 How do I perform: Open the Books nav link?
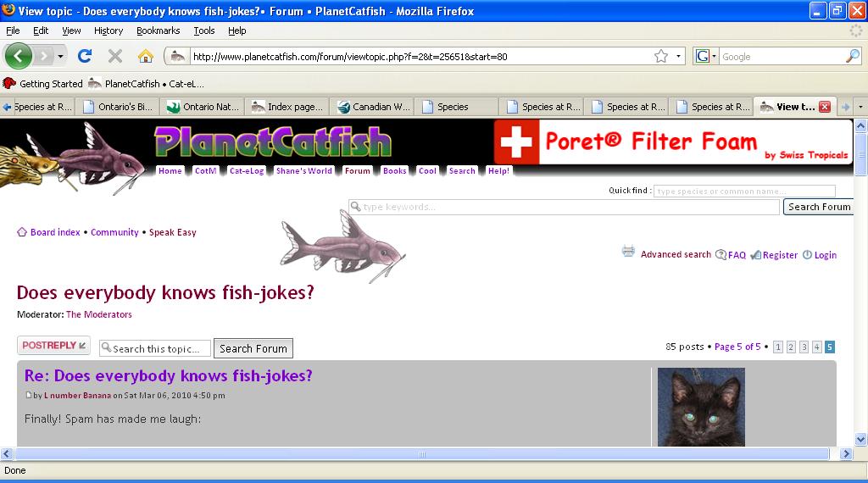[x=395, y=171]
